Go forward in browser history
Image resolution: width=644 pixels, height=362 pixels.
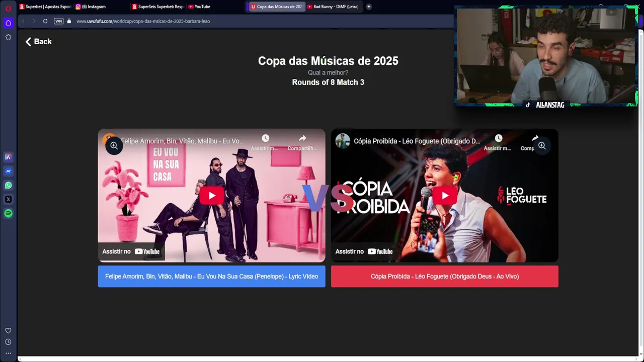34,21
